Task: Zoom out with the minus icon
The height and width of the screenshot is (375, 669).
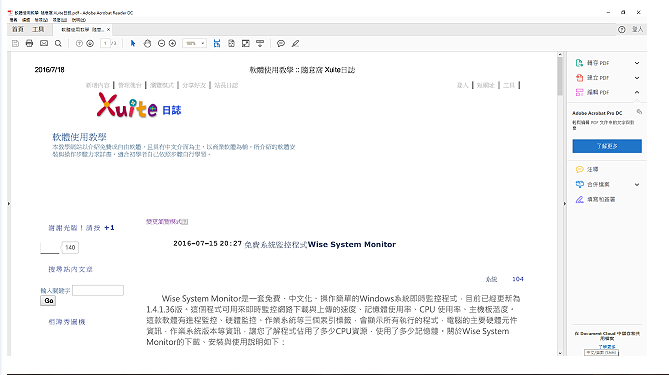Action: [161, 44]
